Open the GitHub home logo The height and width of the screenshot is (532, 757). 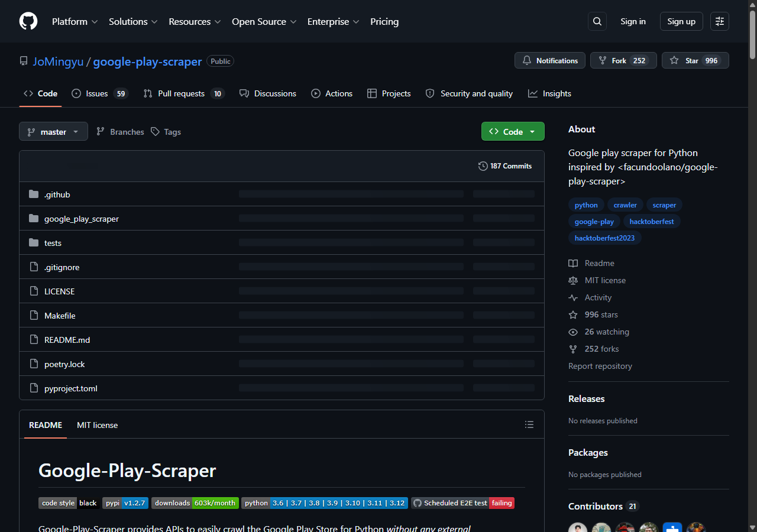[28, 21]
